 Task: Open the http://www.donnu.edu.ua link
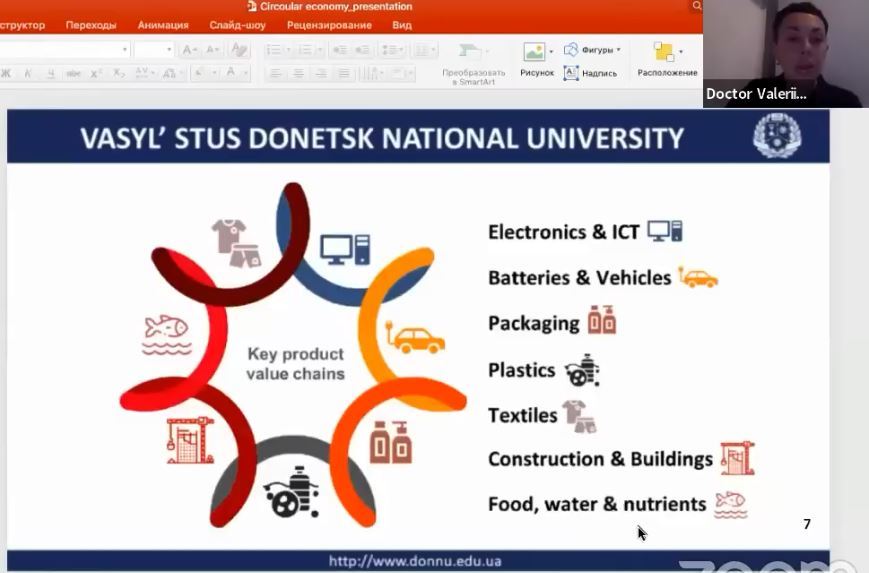tap(415, 561)
